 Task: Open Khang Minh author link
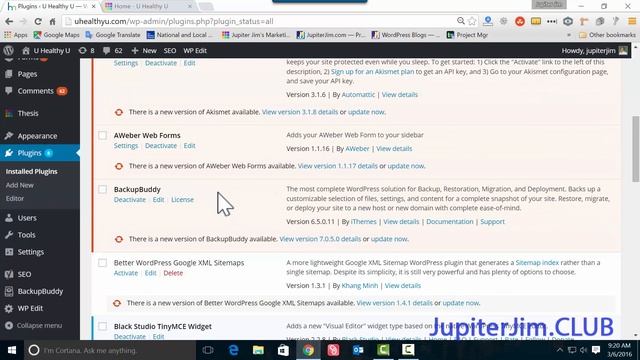(x=360, y=286)
